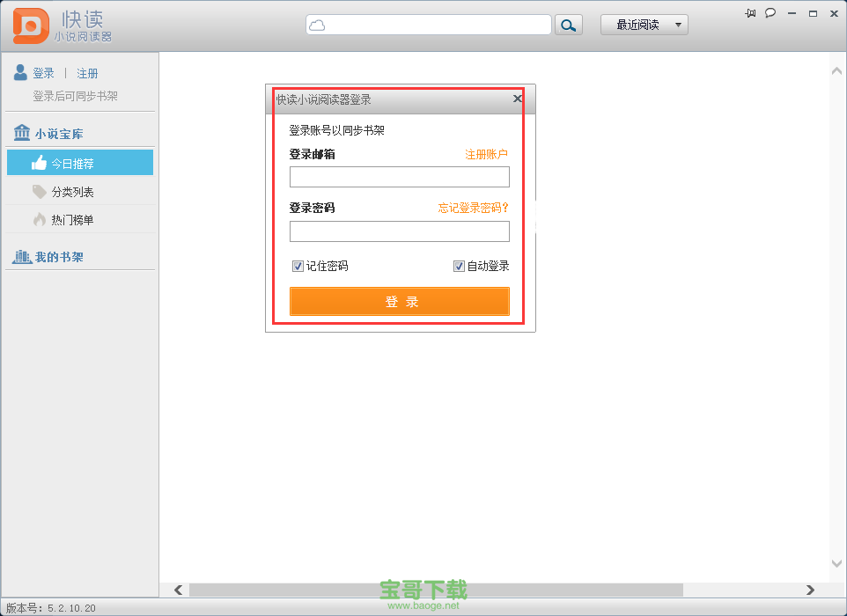The width and height of the screenshot is (847, 616).
Task: Select 今日推荐 in sidebar
Action: click(x=80, y=163)
